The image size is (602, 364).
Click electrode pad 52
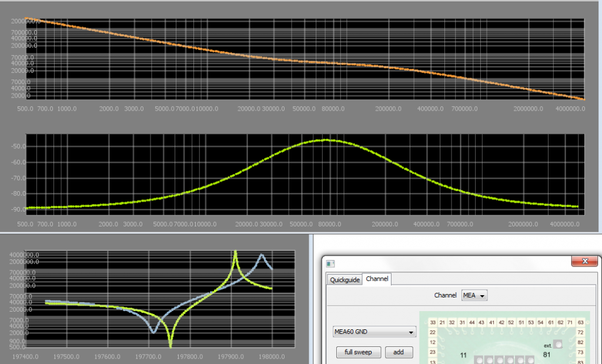511,323
